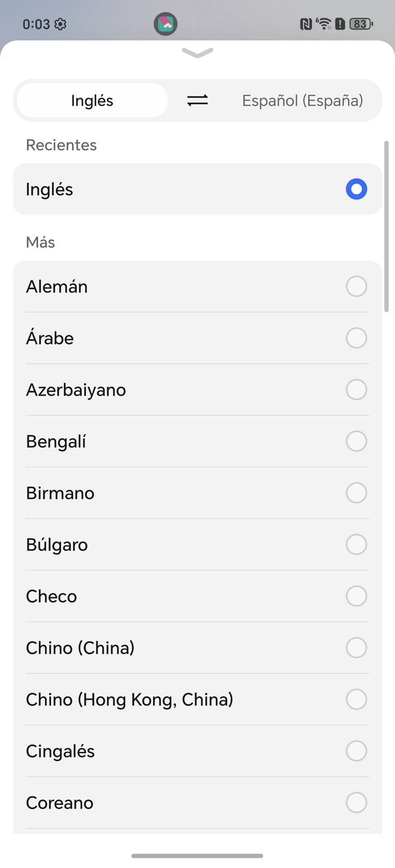The image size is (395, 868).
Task: Tap the bottom home gesture bar
Action: pyautogui.click(x=197, y=855)
